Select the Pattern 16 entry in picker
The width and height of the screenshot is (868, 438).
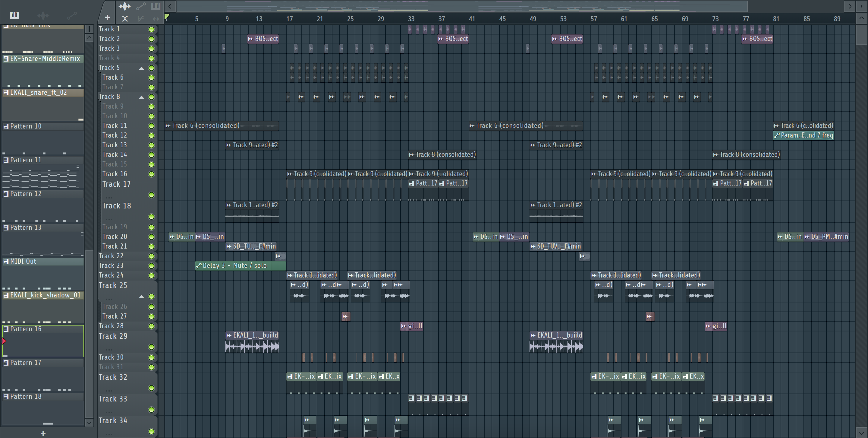point(43,341)
